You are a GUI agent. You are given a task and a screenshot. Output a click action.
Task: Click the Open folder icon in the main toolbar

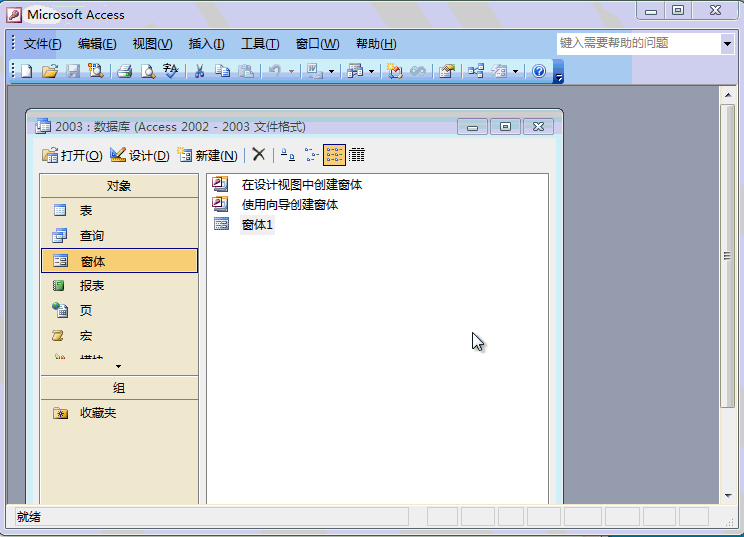click(50, 72)
